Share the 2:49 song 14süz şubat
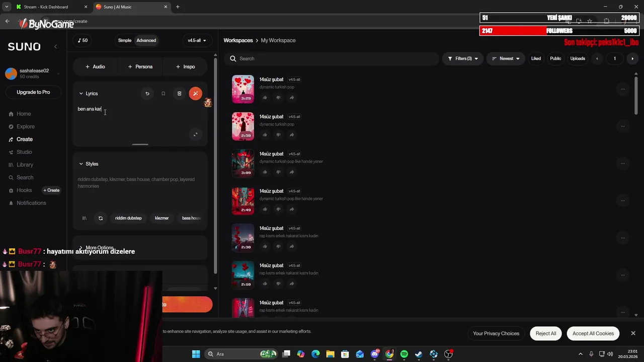Viewport: 644px width, 362px height. 292,209
